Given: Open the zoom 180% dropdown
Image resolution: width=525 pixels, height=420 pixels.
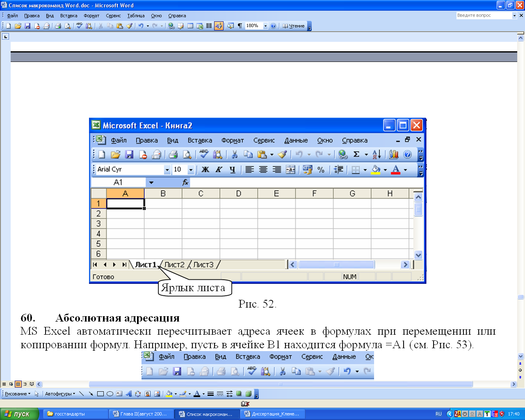Looking at the screenshot, I should click(x=265, y=26).
